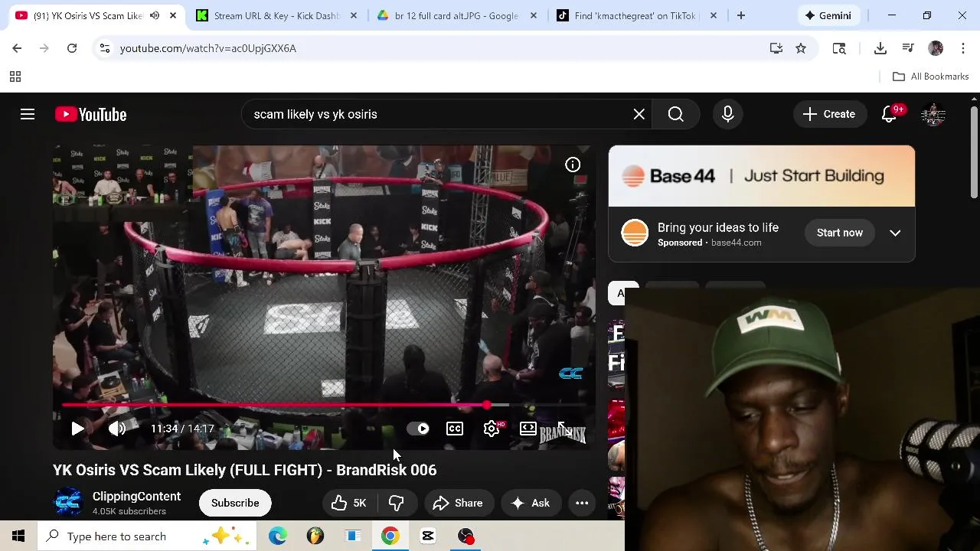Open OBS Studio from taskbar

[x=465, y=536]
